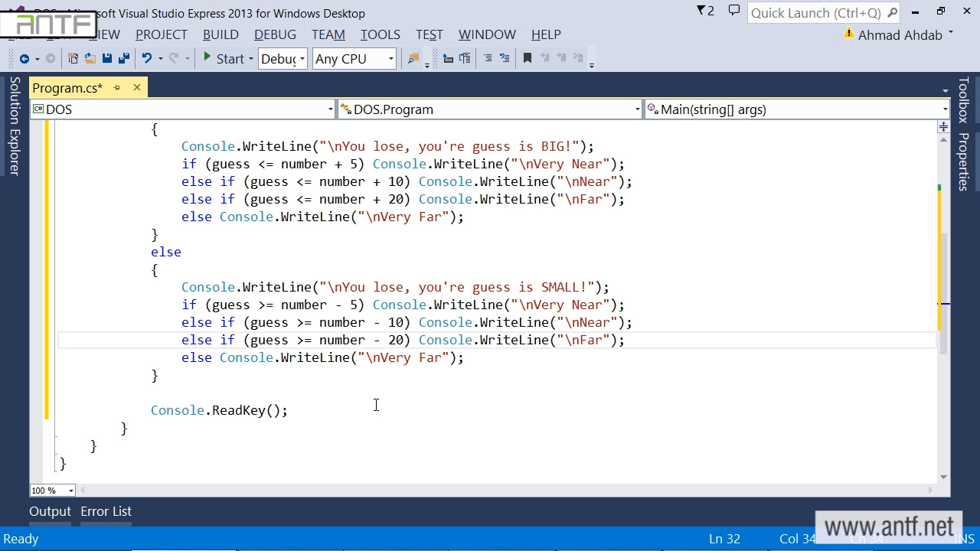Close the Program.cs editor tab
Screen dimensions: 980x551
click(137, 88)
